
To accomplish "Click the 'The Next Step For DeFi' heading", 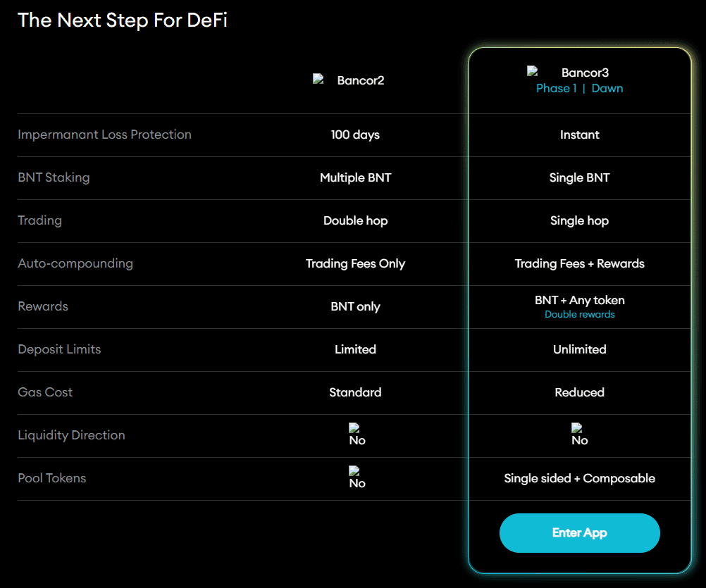I will pyautogui.click(x=123, y=20).
